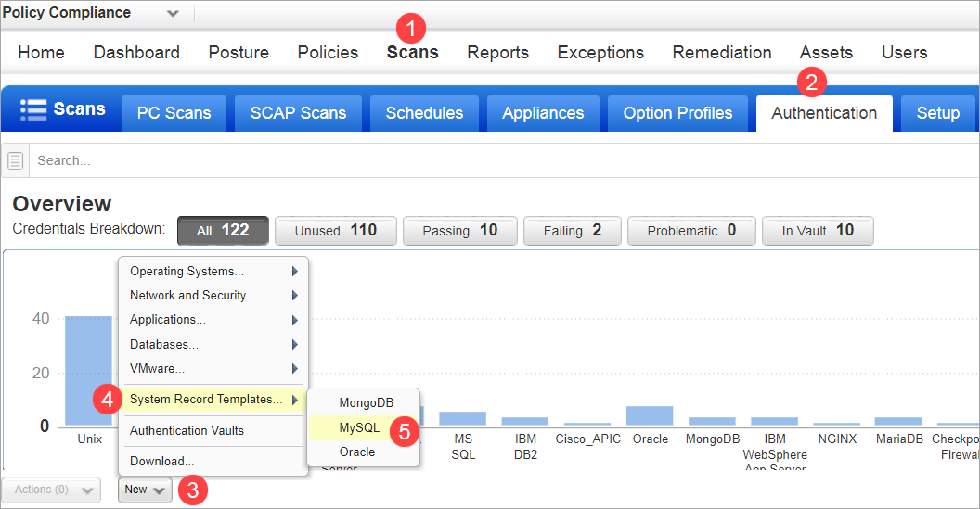
Task: Open the Users section
Action: tap(905, 53)
